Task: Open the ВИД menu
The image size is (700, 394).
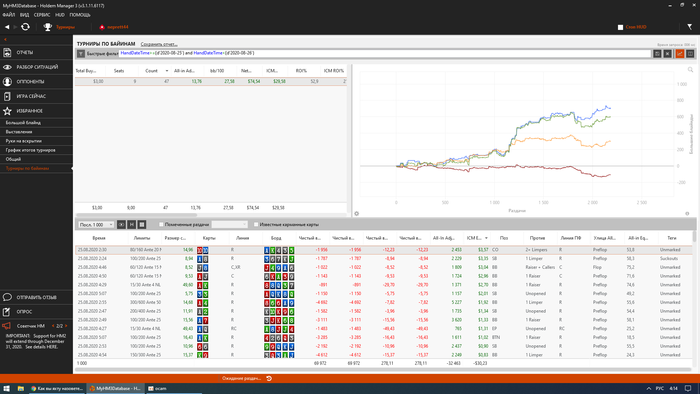Action: click(24, 15)
